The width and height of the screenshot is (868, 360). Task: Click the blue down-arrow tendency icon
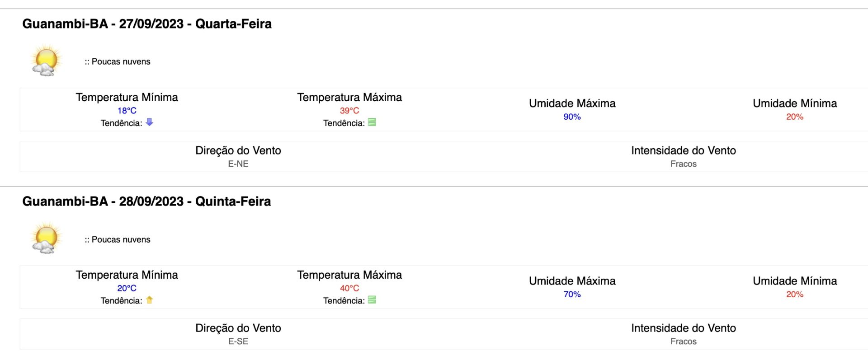pos(150,122)
